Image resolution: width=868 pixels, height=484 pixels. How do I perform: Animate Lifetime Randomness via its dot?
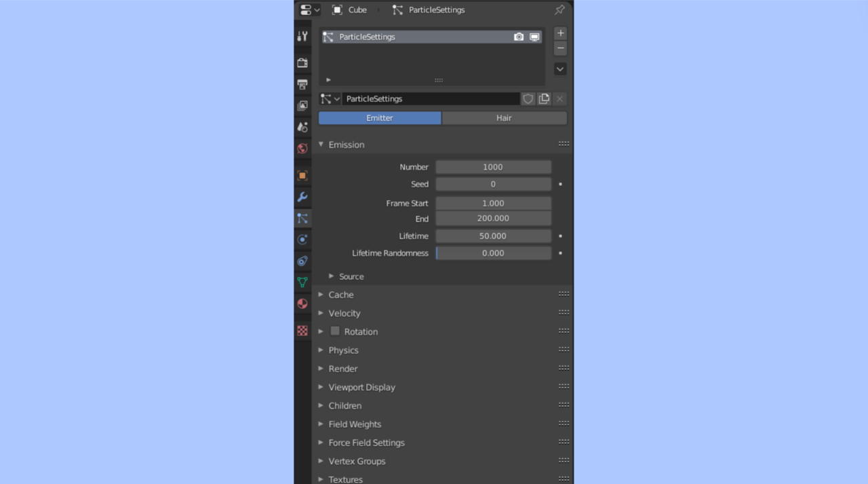tap(560, 253)
